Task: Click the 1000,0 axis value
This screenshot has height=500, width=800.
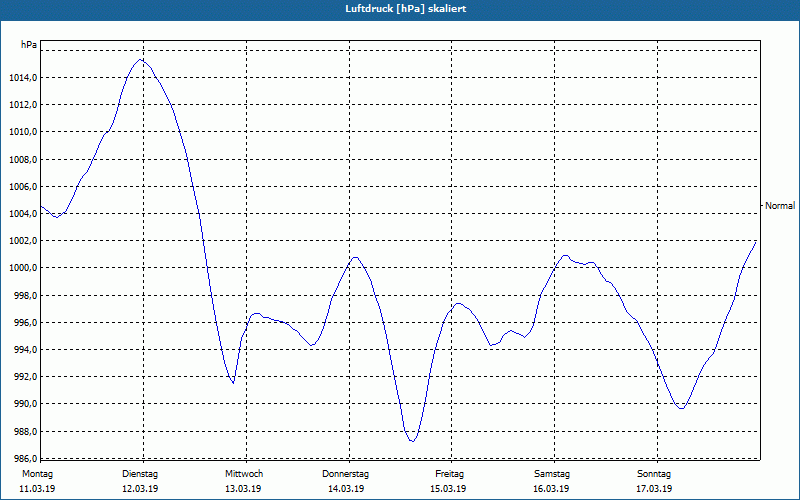Action: tap(23, 268)
